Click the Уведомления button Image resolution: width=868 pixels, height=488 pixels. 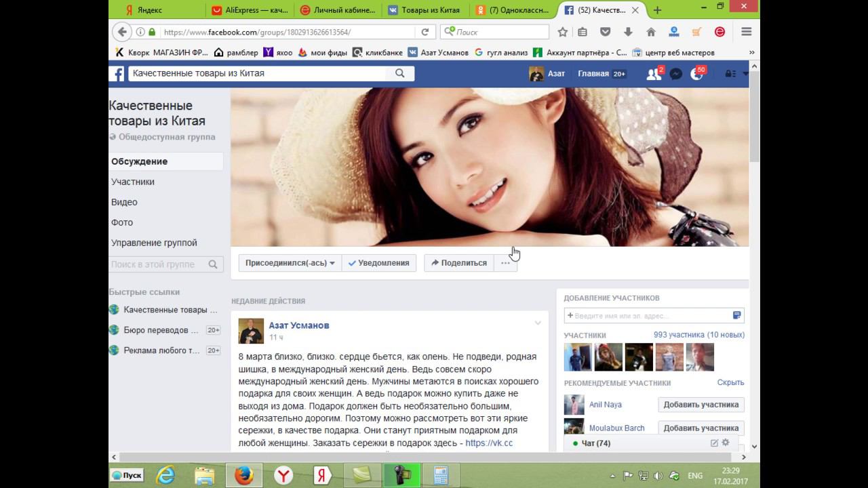coord(379,263)
